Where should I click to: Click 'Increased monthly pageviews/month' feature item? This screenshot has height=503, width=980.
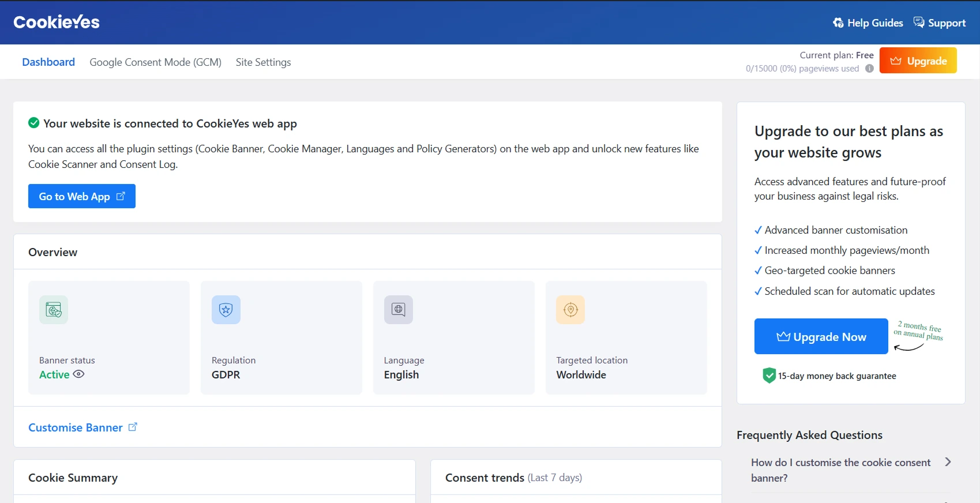842,250
